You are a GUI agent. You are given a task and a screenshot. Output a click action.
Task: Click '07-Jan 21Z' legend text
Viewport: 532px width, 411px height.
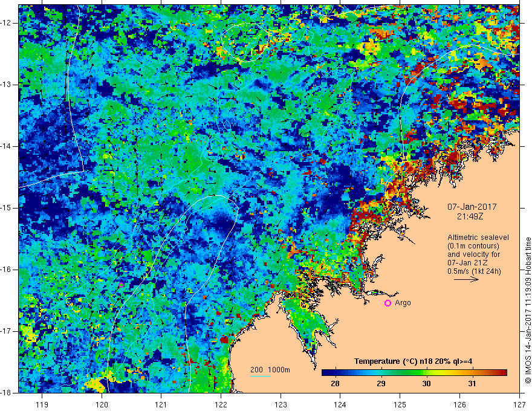coord(469,263)
